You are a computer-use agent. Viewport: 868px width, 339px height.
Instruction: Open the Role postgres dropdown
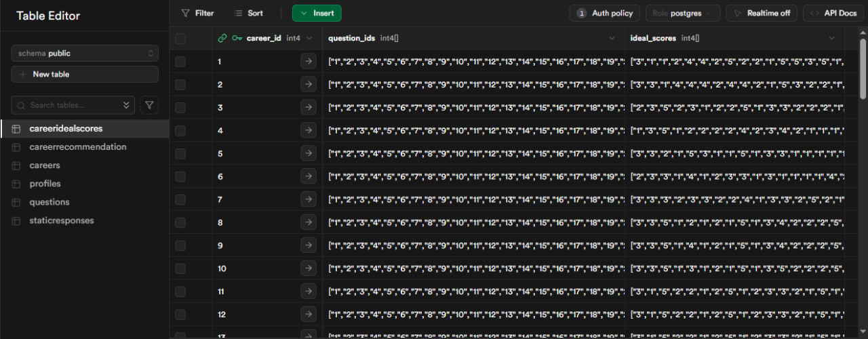pyautogui.click(x=683, y=13)
